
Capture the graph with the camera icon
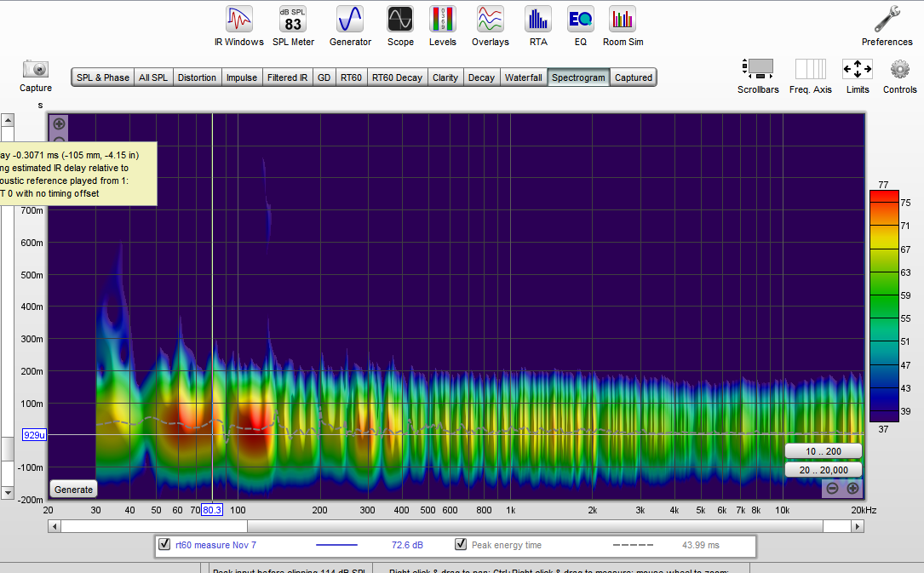36,69
